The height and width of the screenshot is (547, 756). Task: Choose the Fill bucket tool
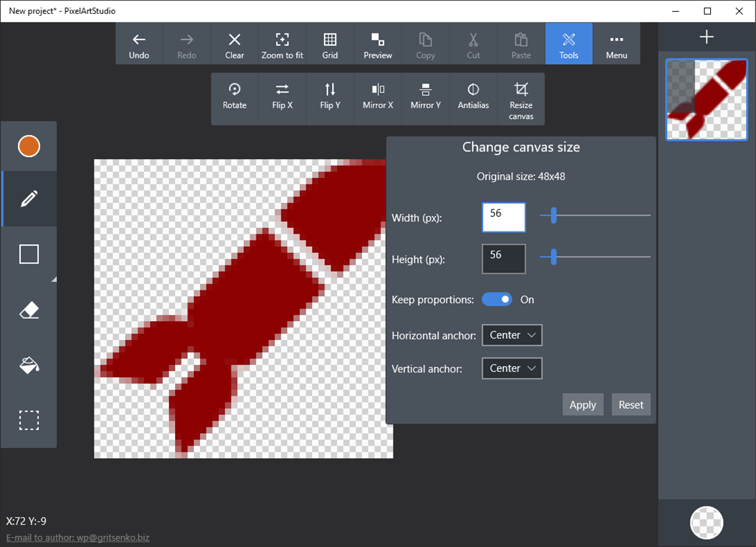28,365
